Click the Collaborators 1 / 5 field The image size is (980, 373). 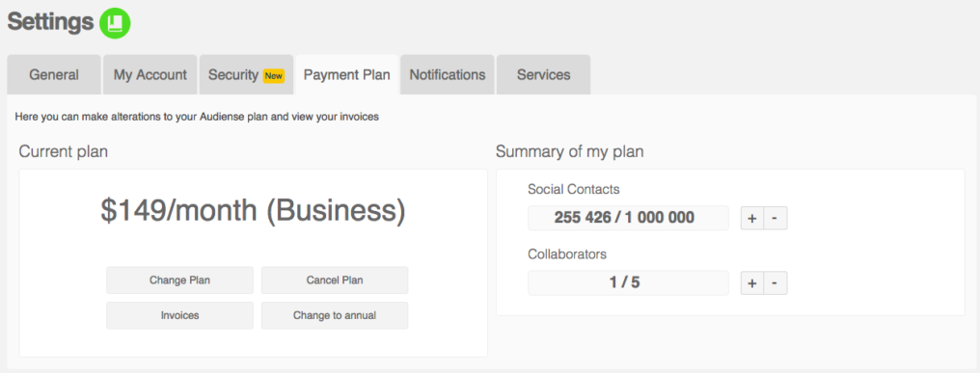(628, 283)
